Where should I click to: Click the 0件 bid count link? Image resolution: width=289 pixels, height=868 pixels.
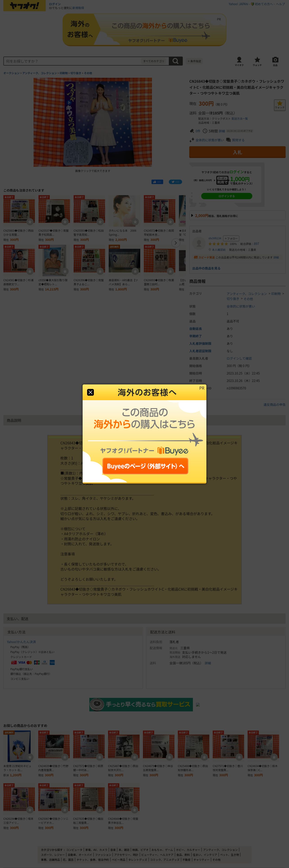pyautogui.click(x=198, y=131)
